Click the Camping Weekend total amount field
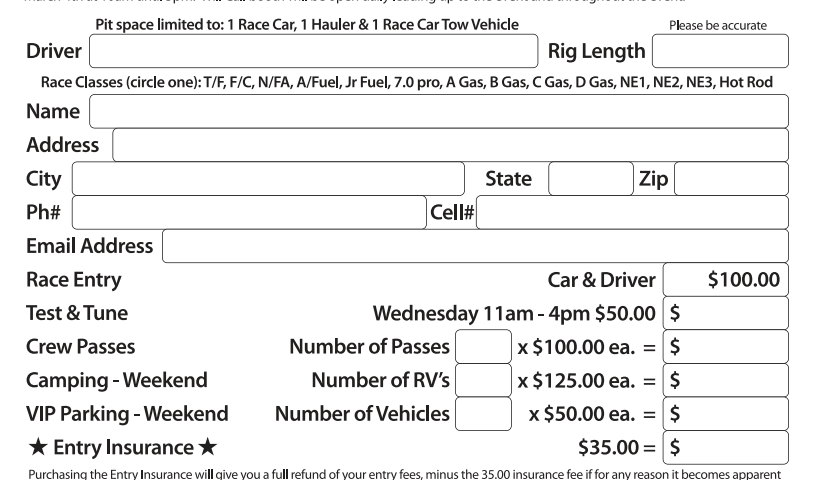Screen dimensions: 814x480 pyautogui.click(x=725, y=380)
